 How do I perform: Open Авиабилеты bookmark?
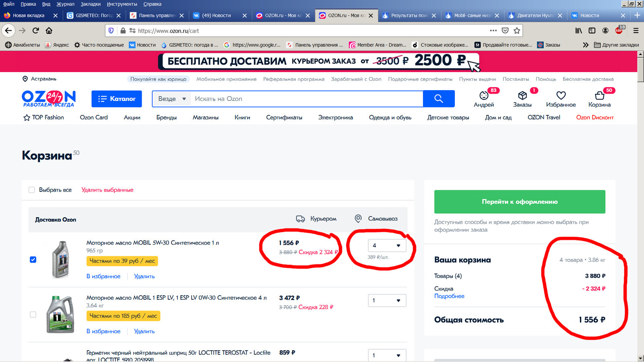(x=23, y=45)
